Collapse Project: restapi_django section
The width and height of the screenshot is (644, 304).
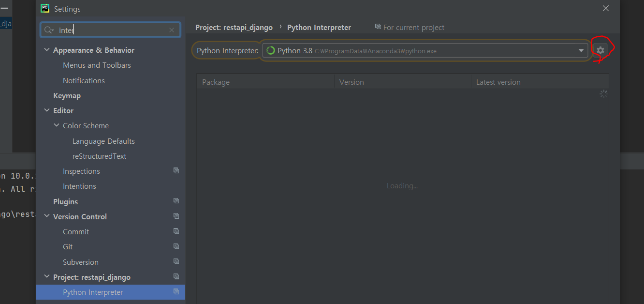(47, 277)
